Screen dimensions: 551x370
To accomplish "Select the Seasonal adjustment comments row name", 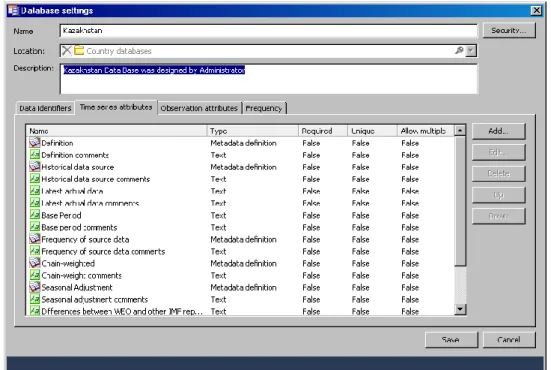I will (x=95, y=299).
